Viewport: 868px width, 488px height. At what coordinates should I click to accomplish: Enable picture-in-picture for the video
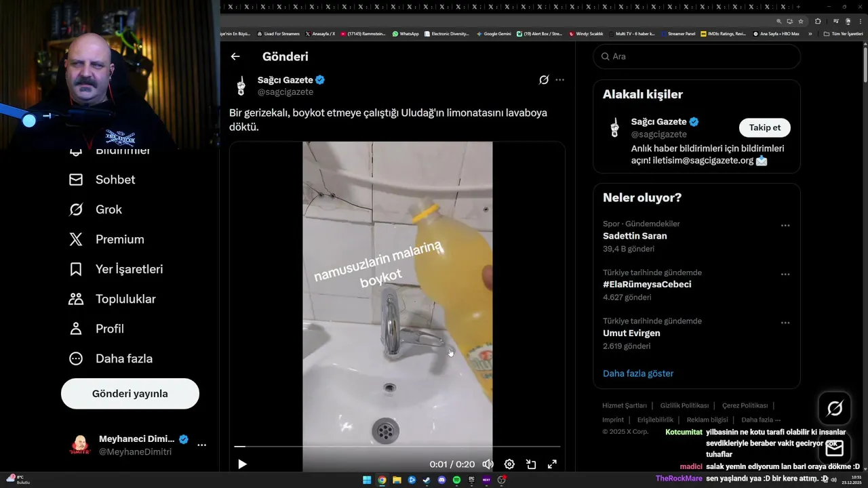(531, 464)
